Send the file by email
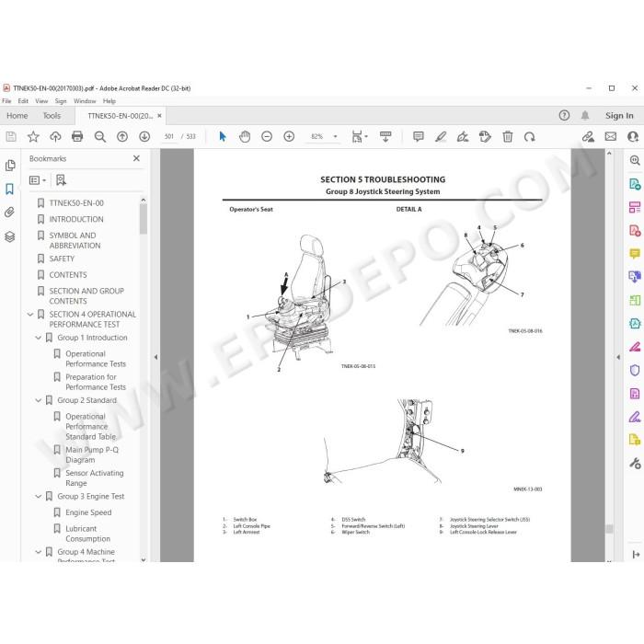This screenshot has width=644, height=644. pos(611,136)
